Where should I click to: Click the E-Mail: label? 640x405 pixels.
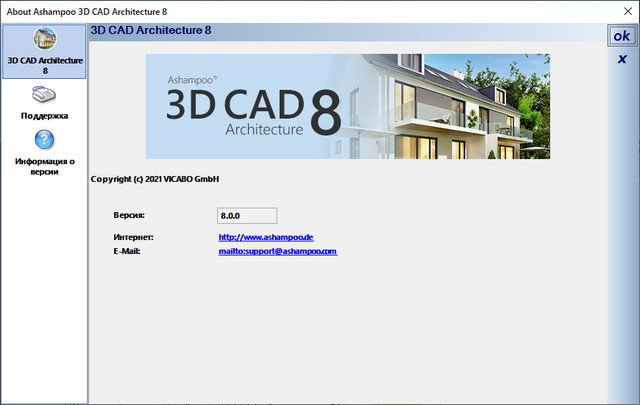[x=127, y=251]
